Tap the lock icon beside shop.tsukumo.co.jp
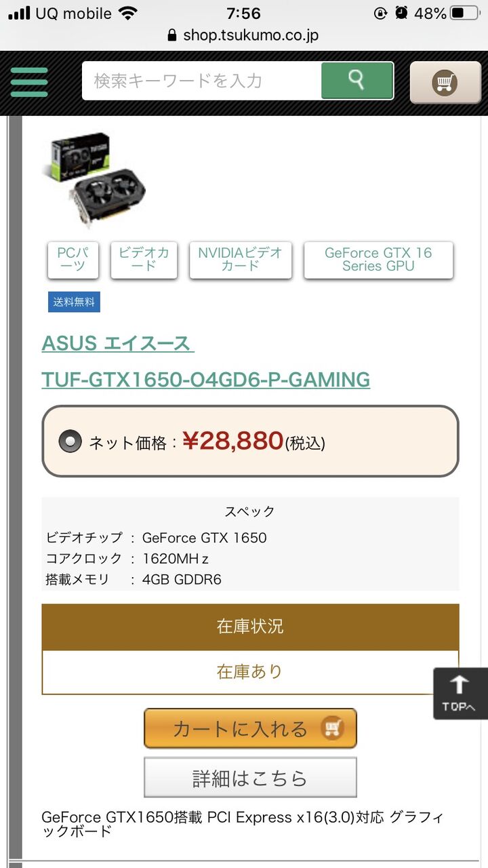This screenshot has height=868, width=488. pyautogui.click(x=172, y=35)
